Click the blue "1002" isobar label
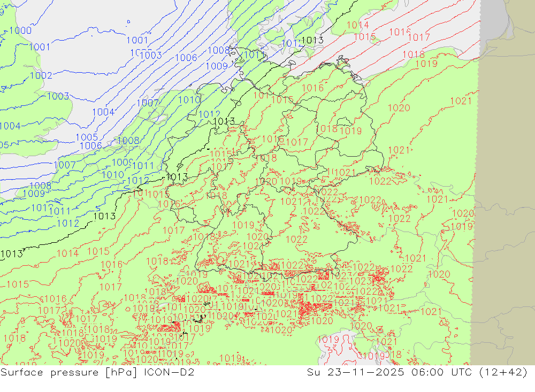Image resolution: width=535 pixels, height=392 pixels. coord(41,75)
